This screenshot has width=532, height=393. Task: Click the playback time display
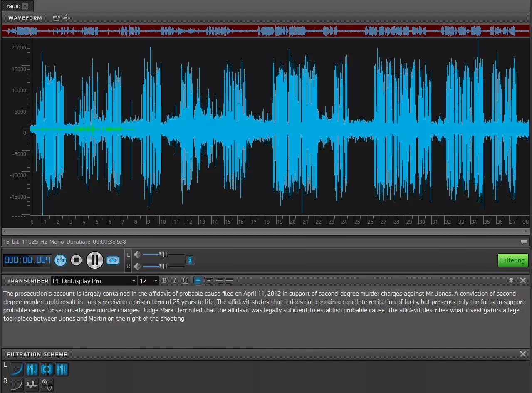pos(27,260)
